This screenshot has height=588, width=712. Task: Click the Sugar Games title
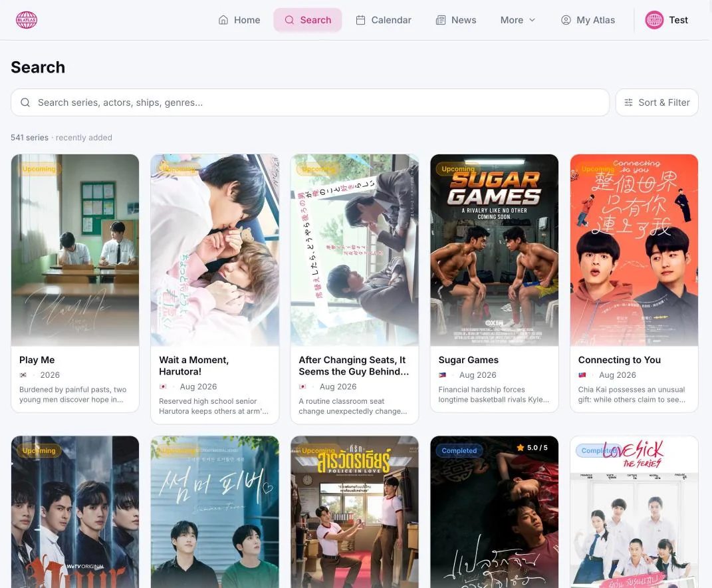click(x=468, y=360)
